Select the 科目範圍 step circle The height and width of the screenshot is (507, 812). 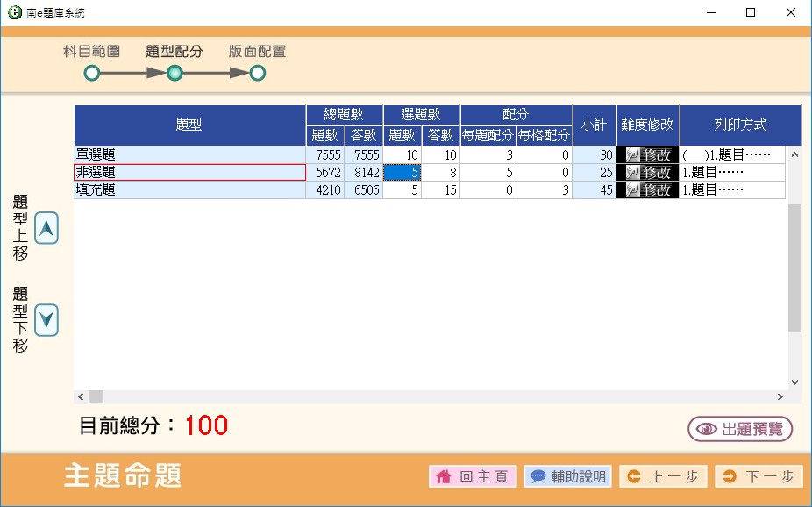coord(91,74)
